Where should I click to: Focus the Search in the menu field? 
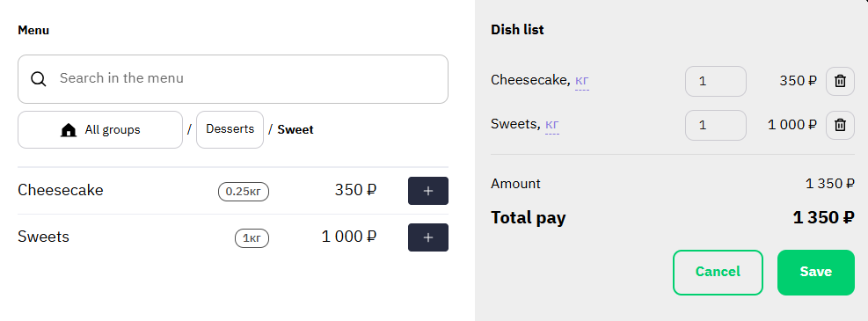coord(233,79)
